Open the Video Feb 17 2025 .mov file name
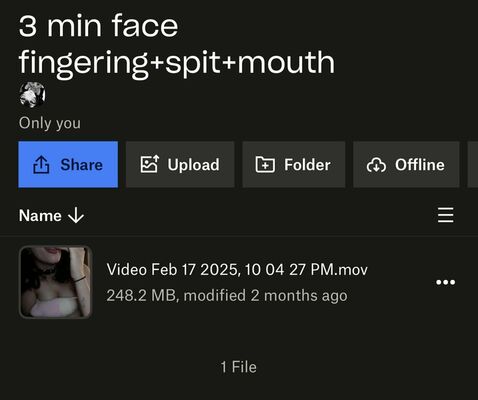The image size is (478, 400). click(x=237, y=269)
